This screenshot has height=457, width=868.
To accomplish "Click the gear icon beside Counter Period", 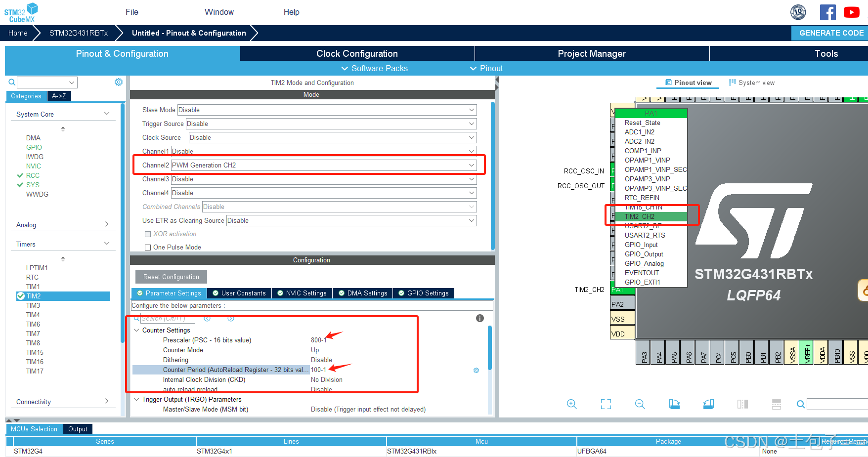I will (477, 370).
